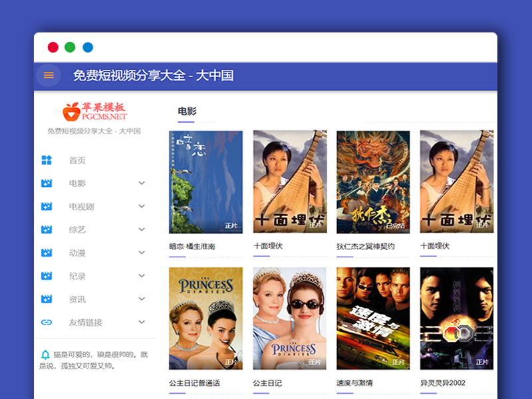Image resolution: width=532 pixels, height=399 pixels.
Task: Open the 异灵灵异2002 title link
Action: pyautogui.click(x=443, y=383)
